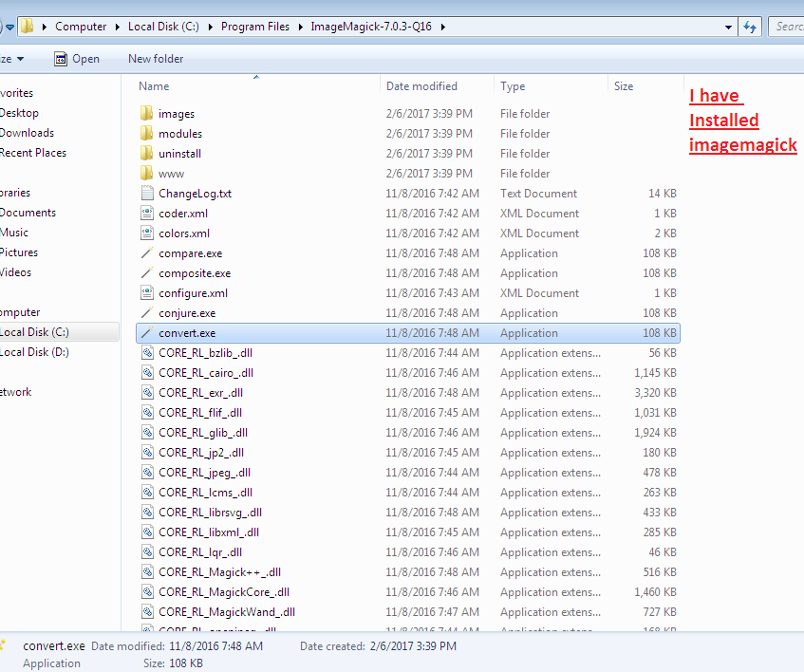The height and width of the screenshot is (672, 804).
Task: Expand the arrow after Program Files breadcrumb
Action: point(300,27)
